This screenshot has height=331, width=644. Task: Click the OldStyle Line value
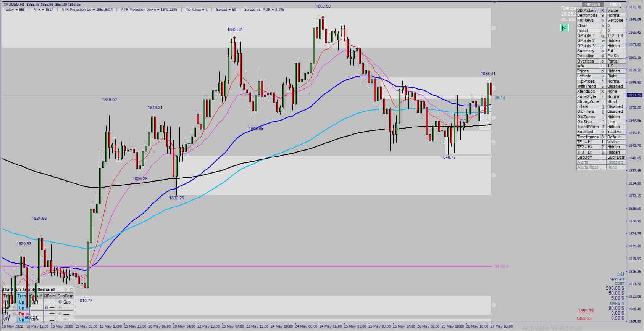pos(616,122)
